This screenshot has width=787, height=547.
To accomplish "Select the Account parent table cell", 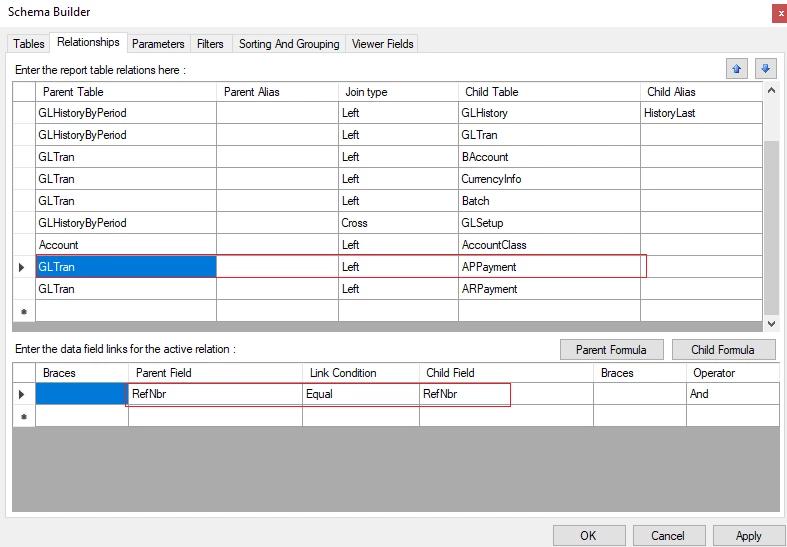I will [x=126, y=245].
